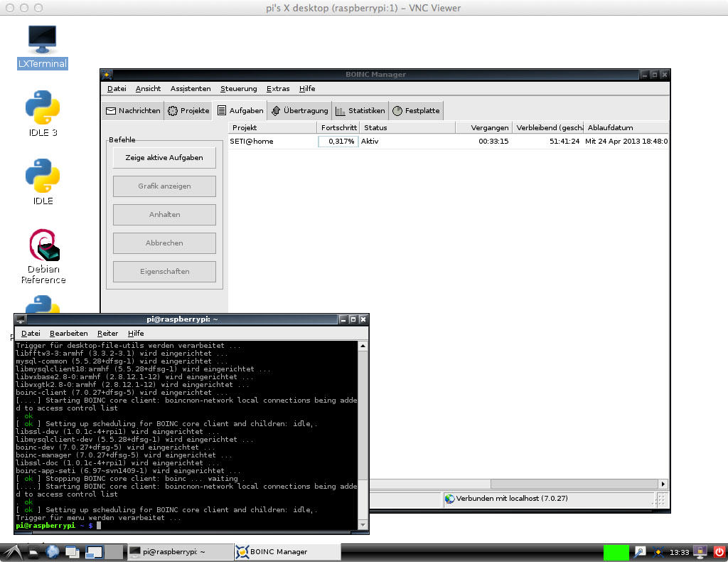Screen dimensions: 728x562
Task: Open the terminal Hilfe menu
Action: pyautogui.click(x=136, y=334)
